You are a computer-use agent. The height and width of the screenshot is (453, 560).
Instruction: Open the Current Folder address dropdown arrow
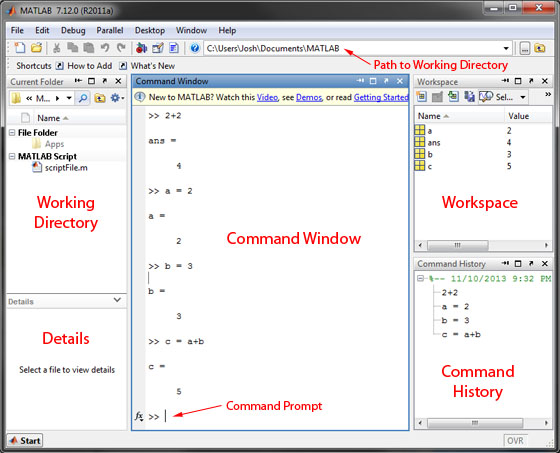69,98
